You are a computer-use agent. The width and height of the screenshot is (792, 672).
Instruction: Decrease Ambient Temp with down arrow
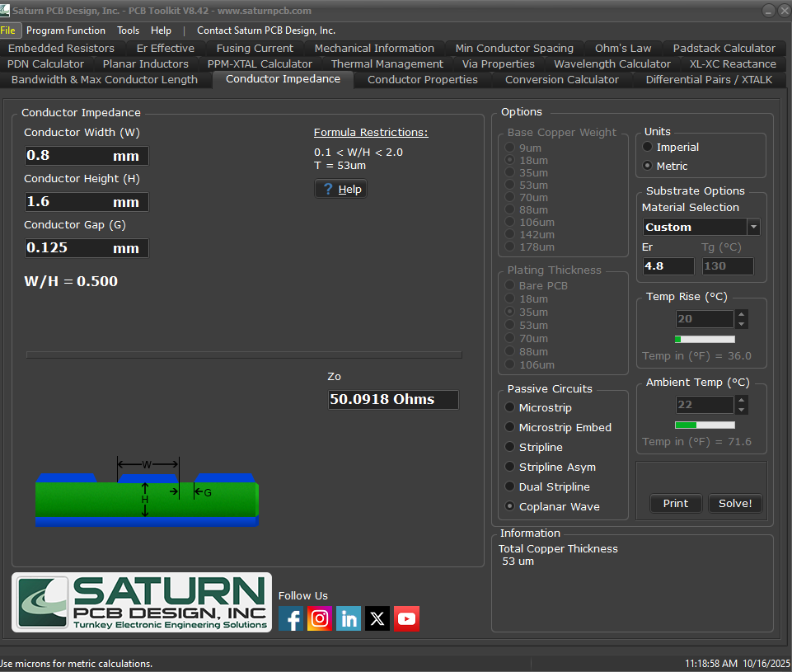tap(742, 410)
